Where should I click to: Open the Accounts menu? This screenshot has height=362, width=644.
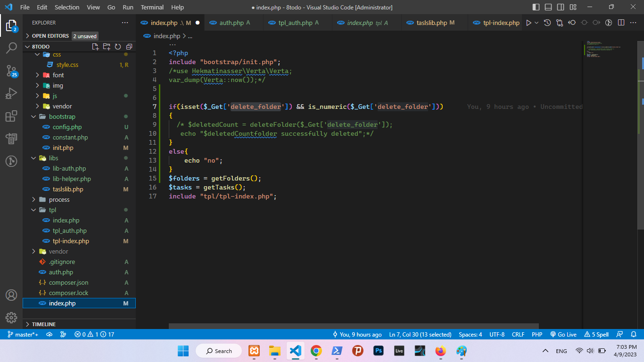click(11, 295)
